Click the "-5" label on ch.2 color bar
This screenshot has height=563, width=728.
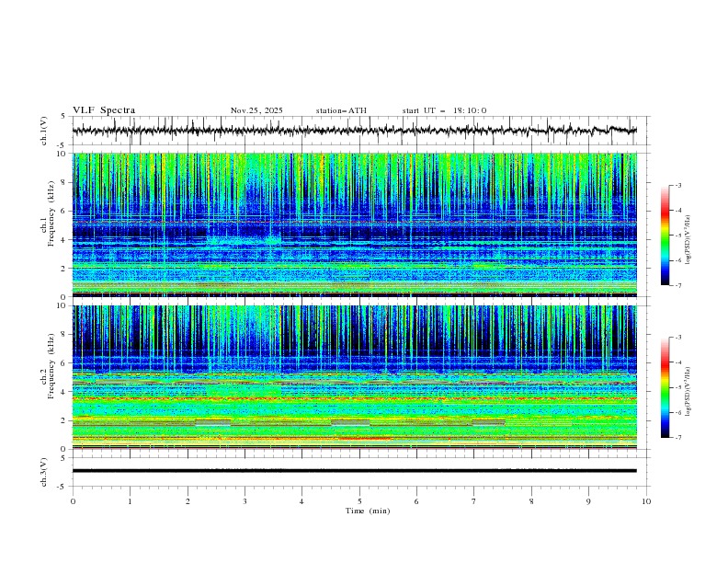pos(678,387)
